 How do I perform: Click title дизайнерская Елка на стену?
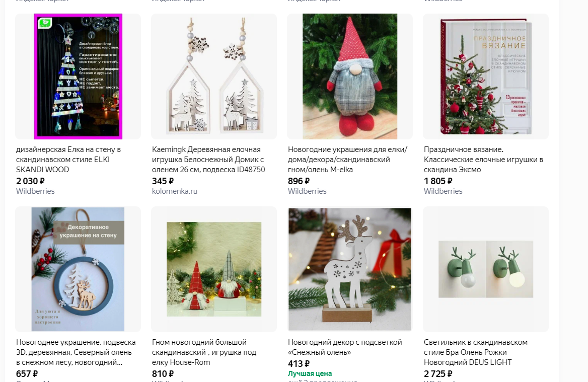tap(68, 160)
